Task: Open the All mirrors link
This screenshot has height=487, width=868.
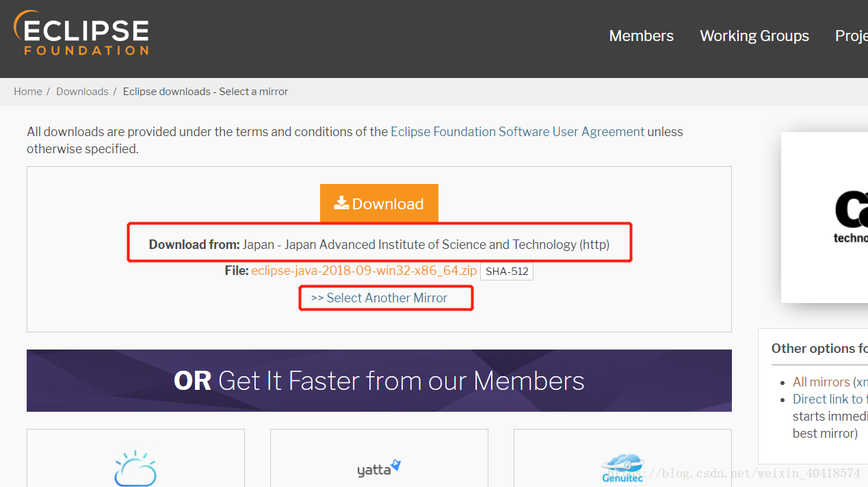Action: point(821,382)
